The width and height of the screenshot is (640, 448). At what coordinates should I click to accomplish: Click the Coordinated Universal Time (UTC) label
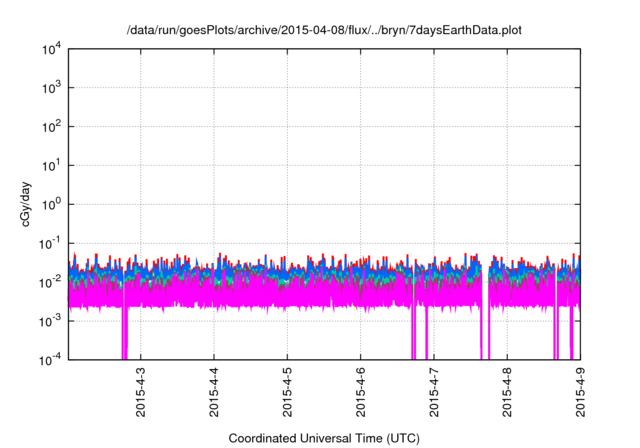[x=324, y=438]
